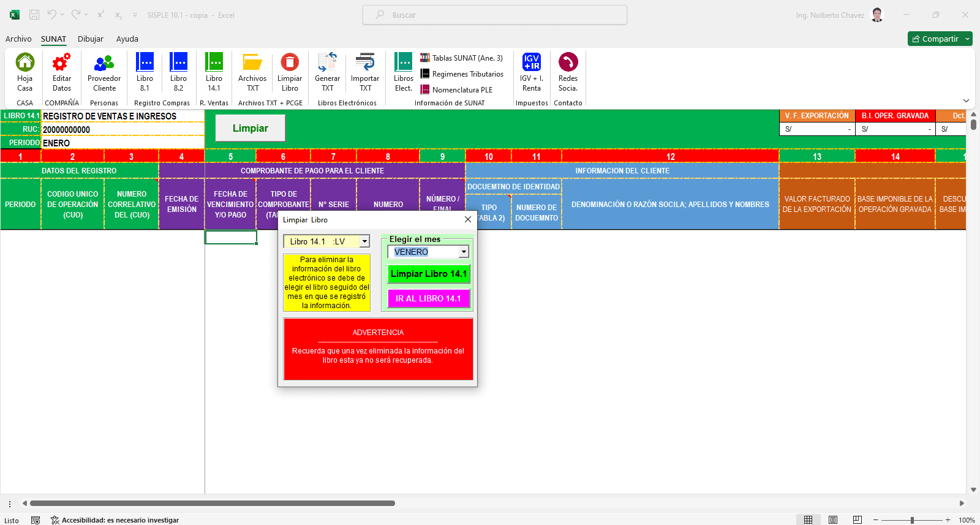
Task: Click Compartir button
Action: 935,39
